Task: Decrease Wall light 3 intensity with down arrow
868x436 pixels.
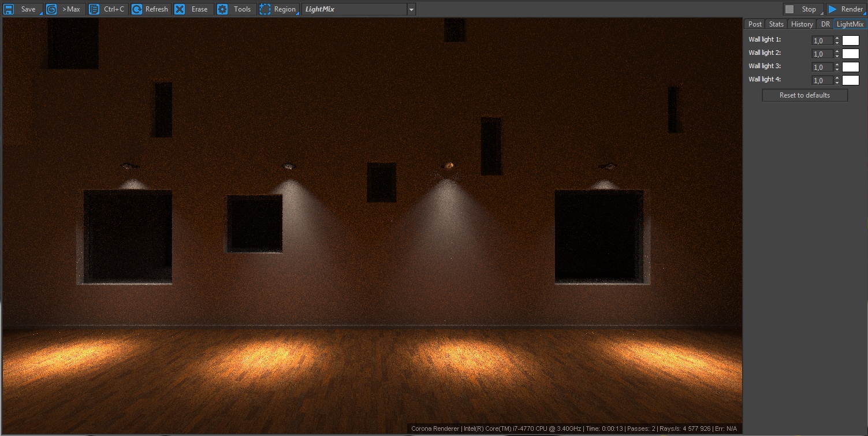Action: pyautogui.click(x=837, y=69)
